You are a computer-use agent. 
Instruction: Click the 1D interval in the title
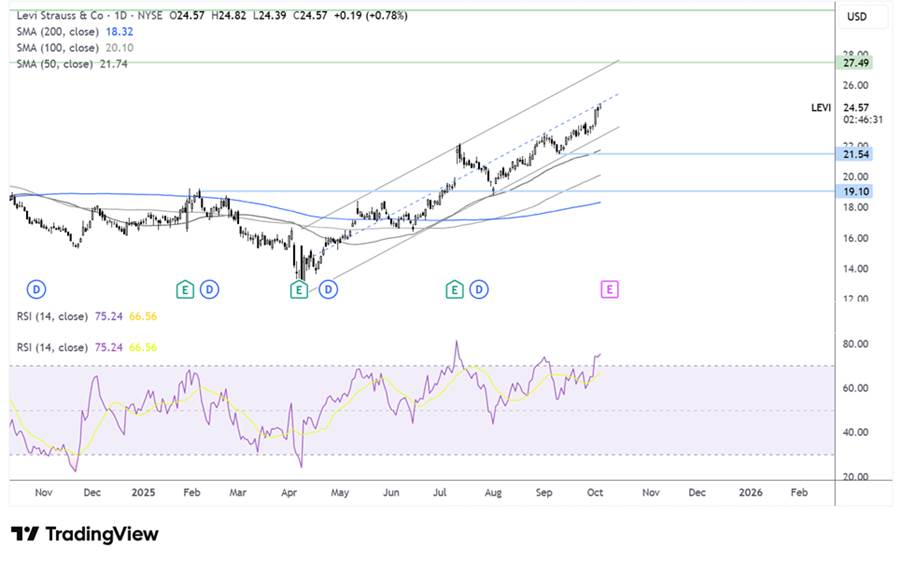pyautogui.click(x=120, y=16)
